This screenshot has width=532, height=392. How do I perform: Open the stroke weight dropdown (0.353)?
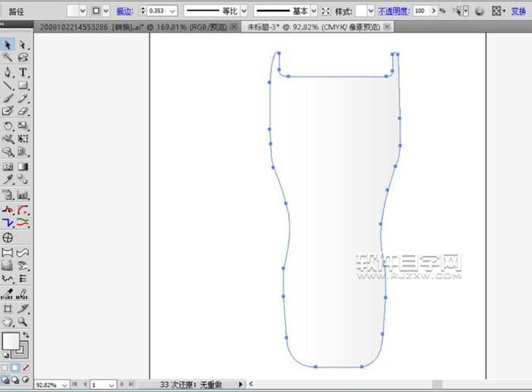172,11
